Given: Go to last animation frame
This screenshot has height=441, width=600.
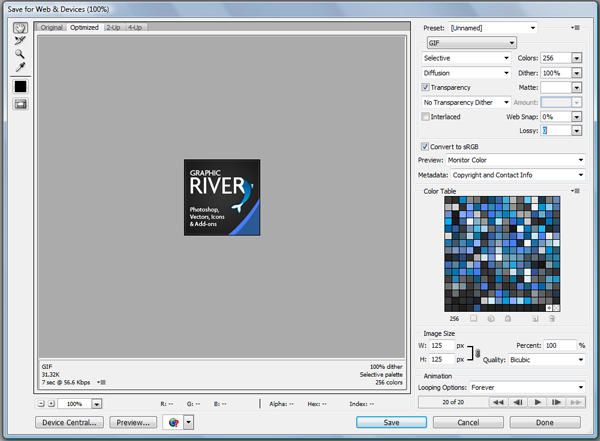Looking at the screenshot, I should [576, 402].
